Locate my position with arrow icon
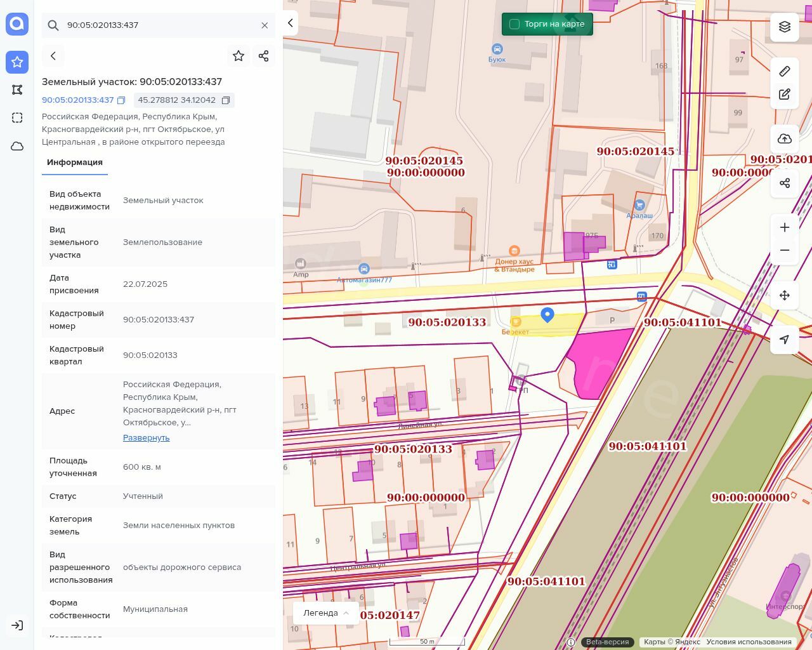Image resolution: width=812 pixels, height=650 pixels. [x=785, y=340]
